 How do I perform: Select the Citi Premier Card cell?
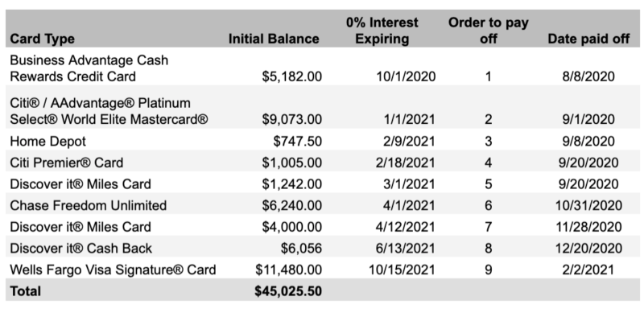coord(67,163)
